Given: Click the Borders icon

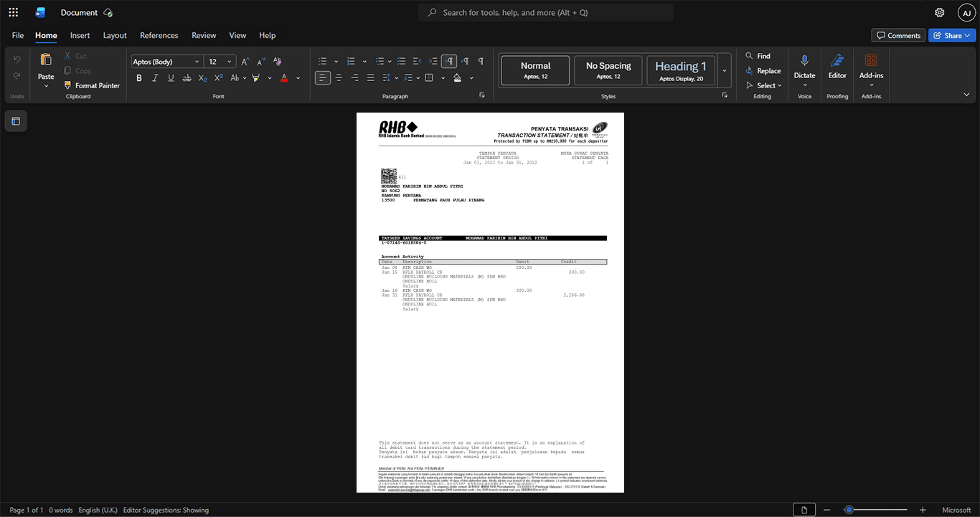Looking at the screenshot, I should pyautogui.click(x=429, y=77).
